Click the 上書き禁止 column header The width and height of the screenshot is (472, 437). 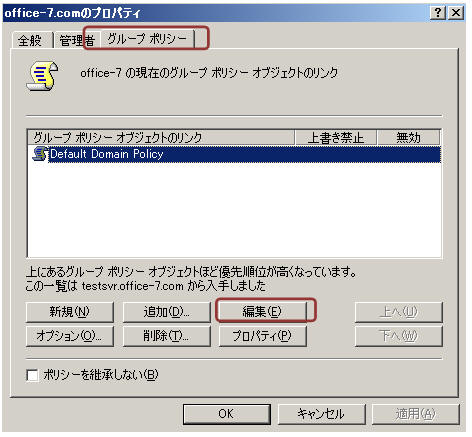pyautogui.click(x=336, y=137)
